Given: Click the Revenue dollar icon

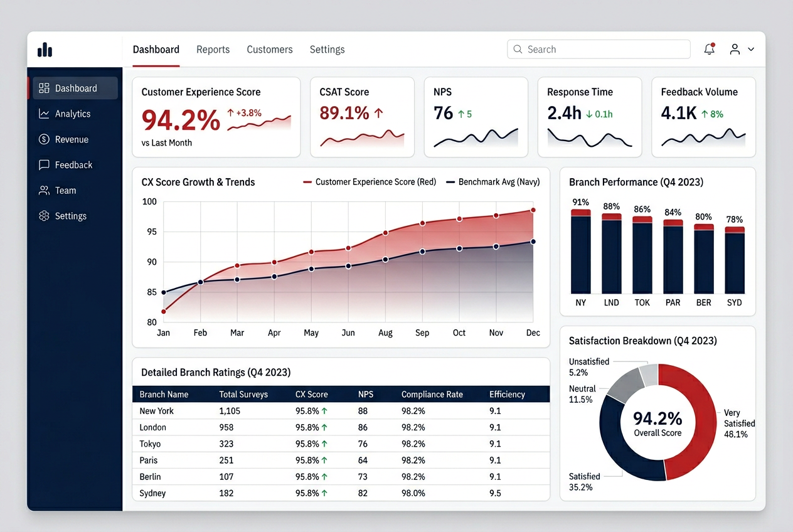Looking at the screenshot, I should point(44,139).
